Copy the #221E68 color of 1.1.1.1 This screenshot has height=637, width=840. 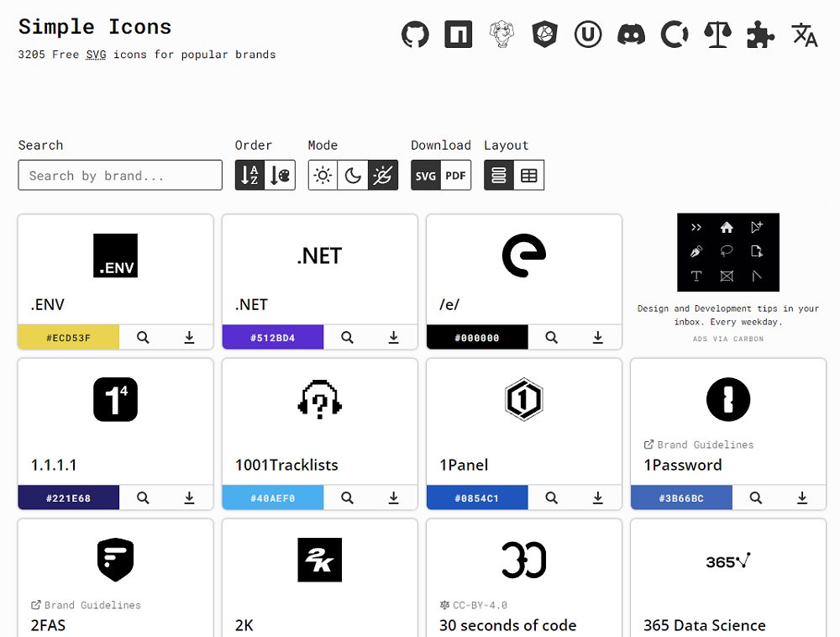tap(69, 497)
